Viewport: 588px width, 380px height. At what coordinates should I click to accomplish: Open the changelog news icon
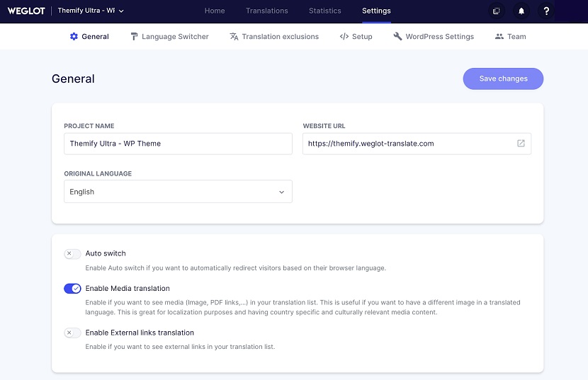pyautogui.click(x=497, y=11)
